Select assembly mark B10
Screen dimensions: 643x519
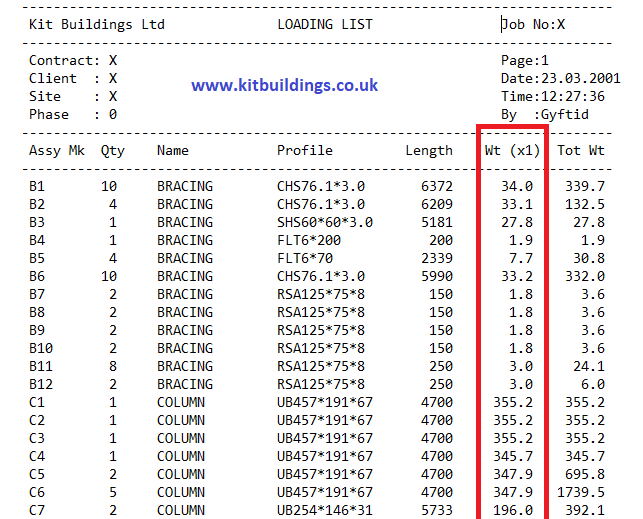point(41,348)
